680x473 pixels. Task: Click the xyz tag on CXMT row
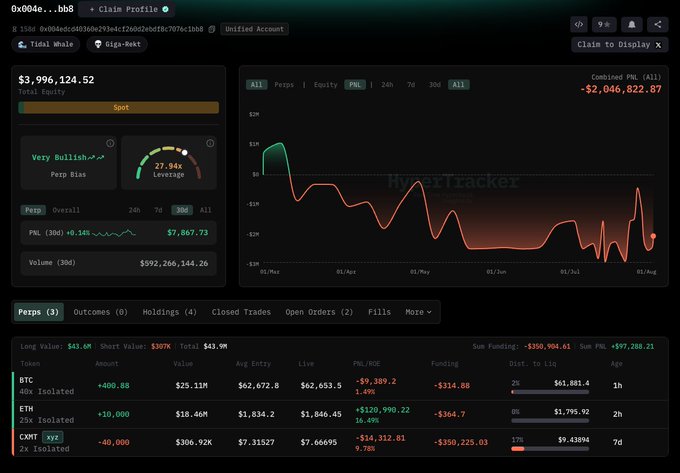52,437
